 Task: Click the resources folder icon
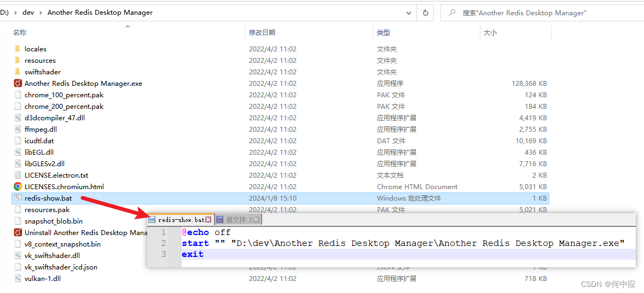pyautogui.click(x=18, y=60)
